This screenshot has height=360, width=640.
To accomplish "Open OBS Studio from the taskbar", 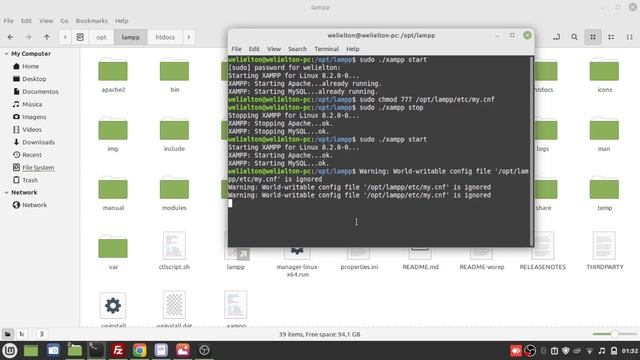I will (204, 350).
